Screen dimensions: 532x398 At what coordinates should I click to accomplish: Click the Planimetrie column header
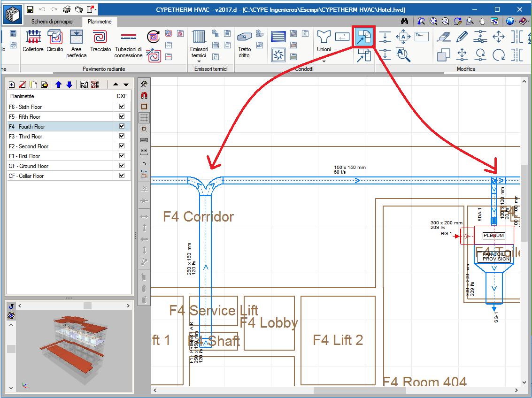coord(60,96)
